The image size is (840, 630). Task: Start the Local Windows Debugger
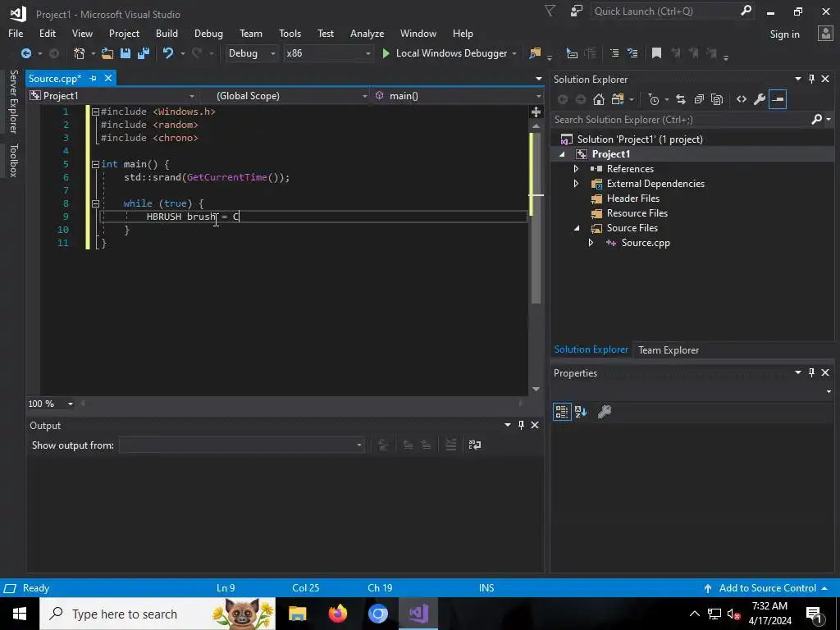(x=445, y=53)
